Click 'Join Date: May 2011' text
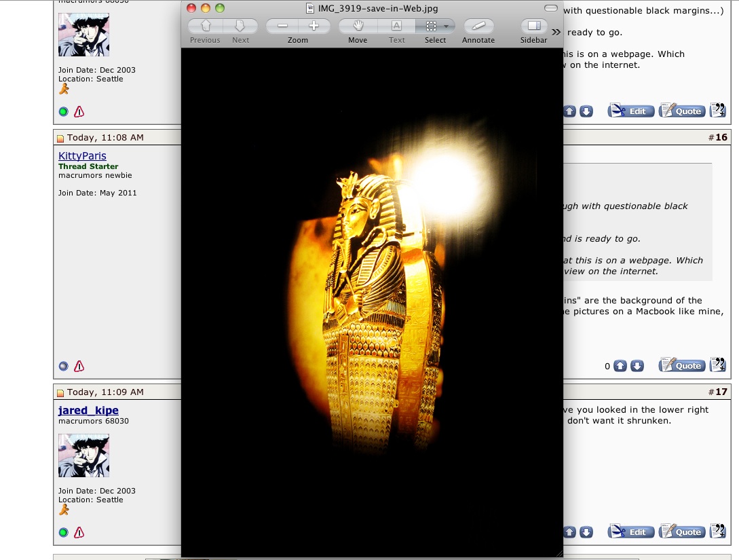 (98, 193)
